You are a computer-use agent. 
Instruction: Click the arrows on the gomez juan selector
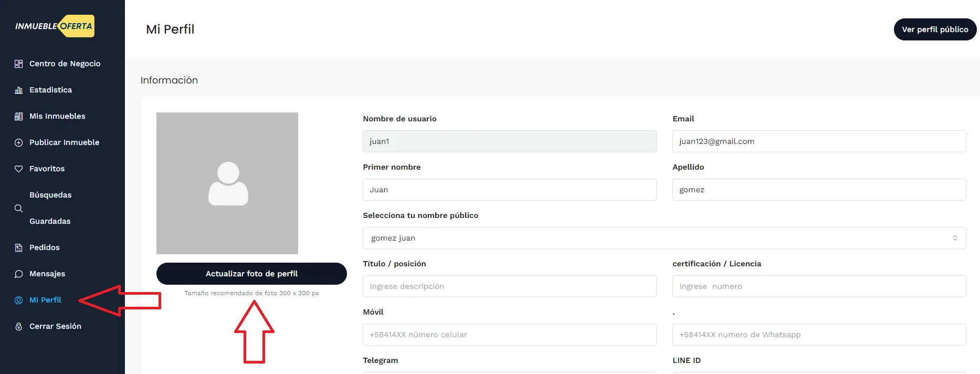point(955,238)
